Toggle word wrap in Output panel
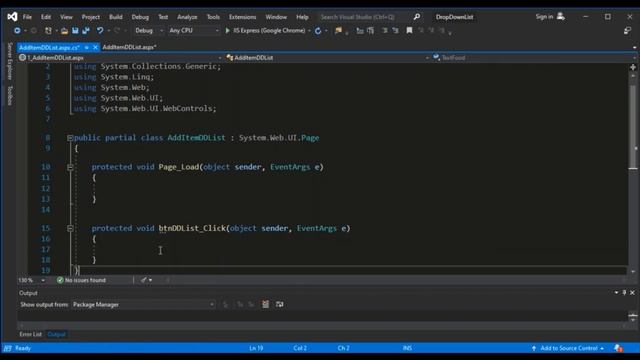The image size is (640, 360). [280, 304]
